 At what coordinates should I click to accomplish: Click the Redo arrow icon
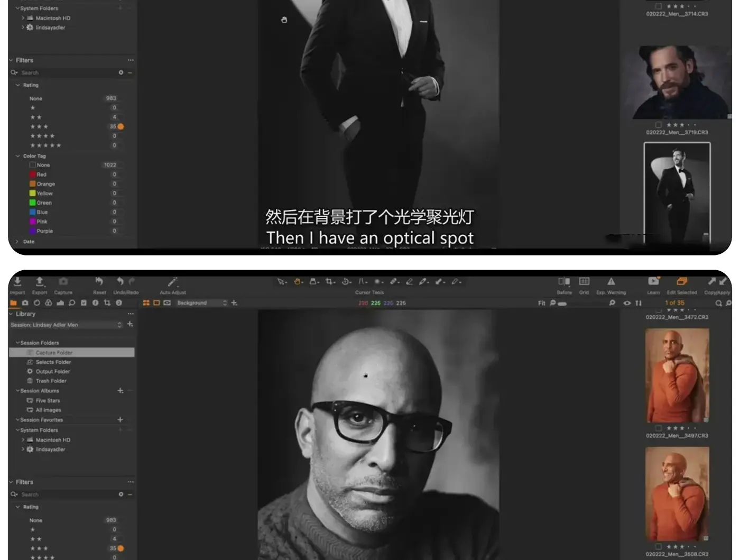pyautogui.click(x=132, y=282)
